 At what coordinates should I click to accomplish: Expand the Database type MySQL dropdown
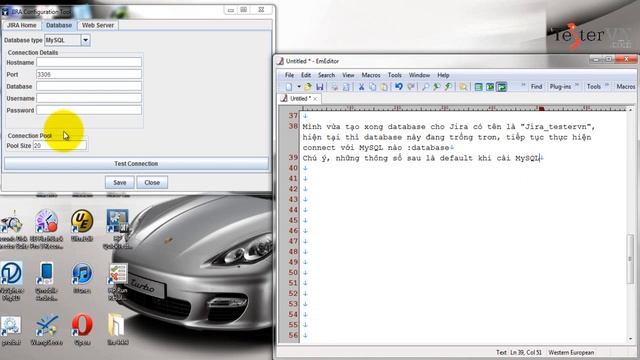[x=85, y=40]
